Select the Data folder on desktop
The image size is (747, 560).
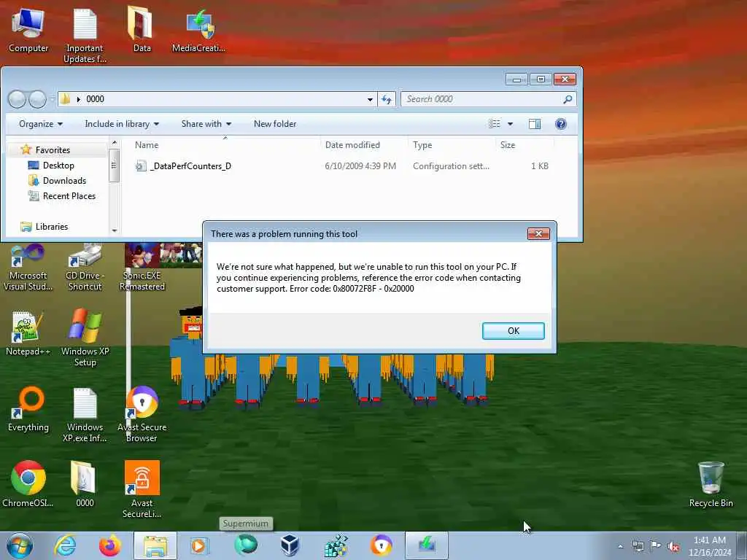142,30
